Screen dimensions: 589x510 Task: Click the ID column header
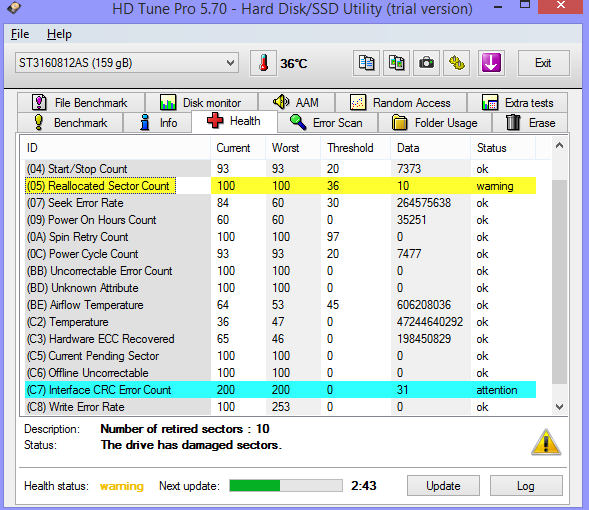[x=116, y=148]
